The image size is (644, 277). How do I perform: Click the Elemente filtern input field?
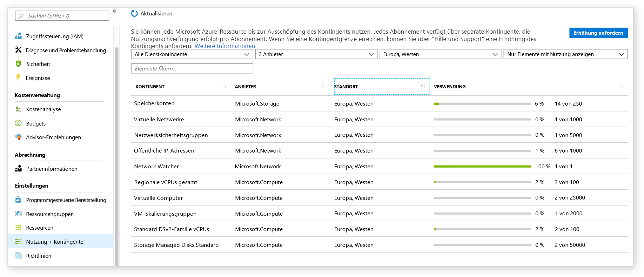[x=192, y=69]
